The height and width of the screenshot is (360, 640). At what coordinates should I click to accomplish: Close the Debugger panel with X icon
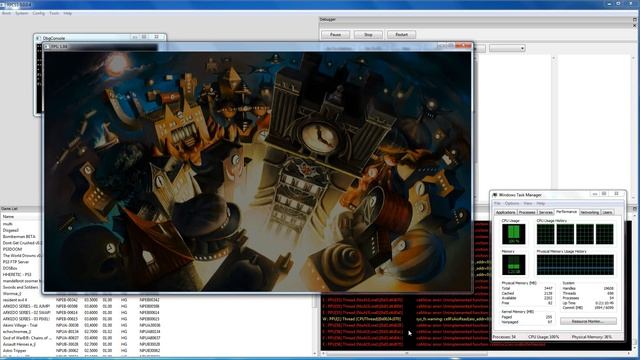tap(635, 25)
